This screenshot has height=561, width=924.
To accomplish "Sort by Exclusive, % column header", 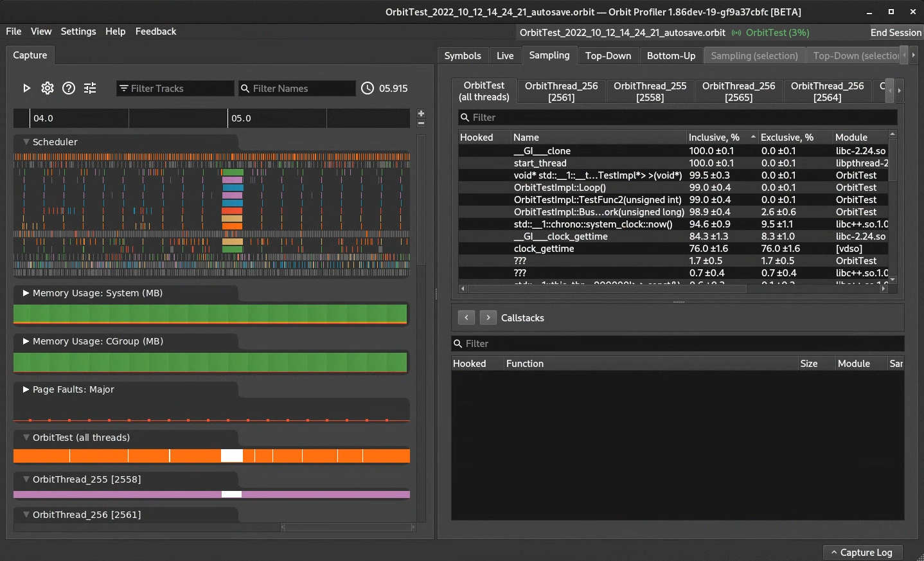I will pyautogui.click(x=795, y=137).
